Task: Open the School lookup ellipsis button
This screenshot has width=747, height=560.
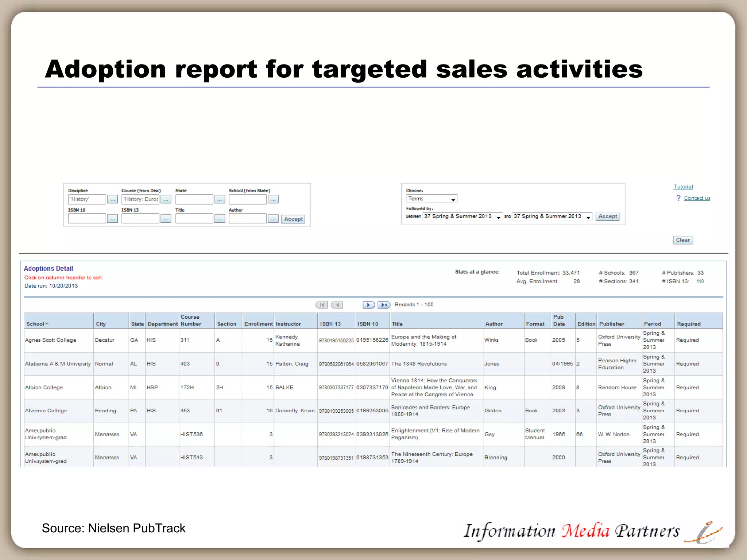Action: (273, 199)
